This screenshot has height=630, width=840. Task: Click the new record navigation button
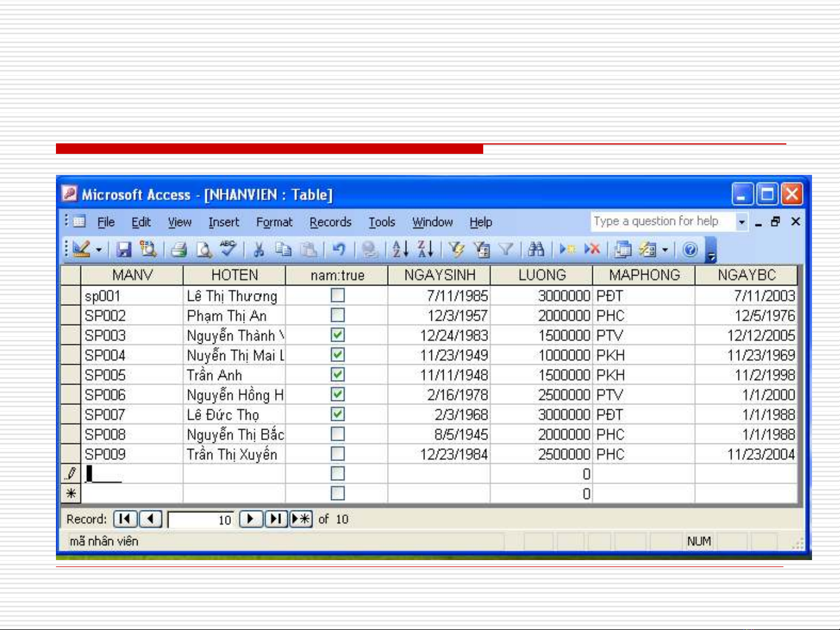301,519
